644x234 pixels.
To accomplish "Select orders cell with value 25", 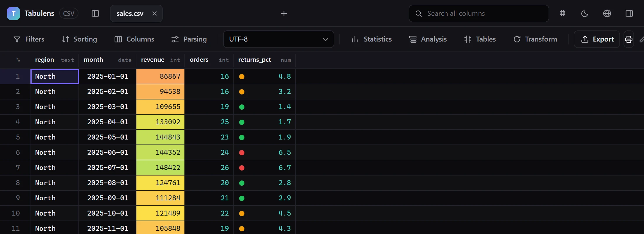I will pyautogui.click(x=209, y=122).
